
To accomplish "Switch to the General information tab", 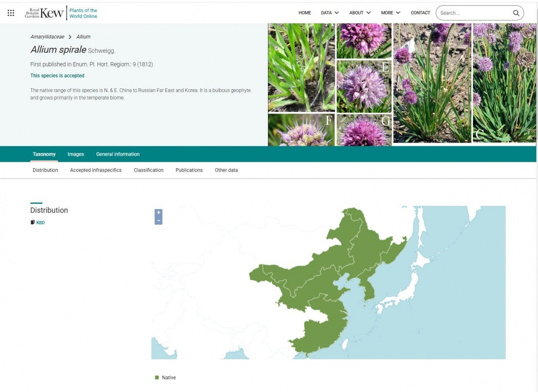I will click(x=118, y=154).
